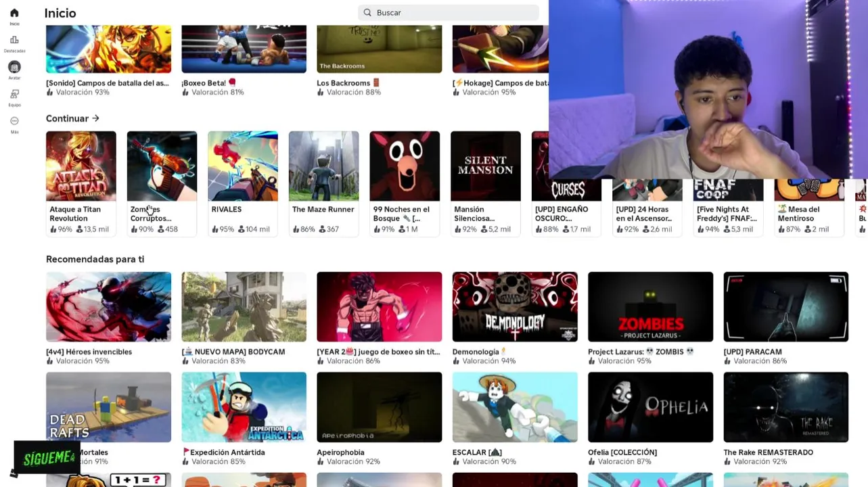Click thumbs-up icon for Los Backrooms 88%

[x=321, y=93]
